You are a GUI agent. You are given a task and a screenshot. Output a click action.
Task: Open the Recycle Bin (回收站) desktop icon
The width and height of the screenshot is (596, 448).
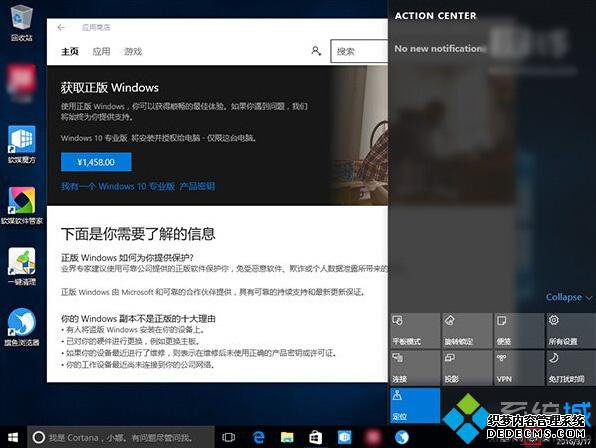(x=22, y=22)
